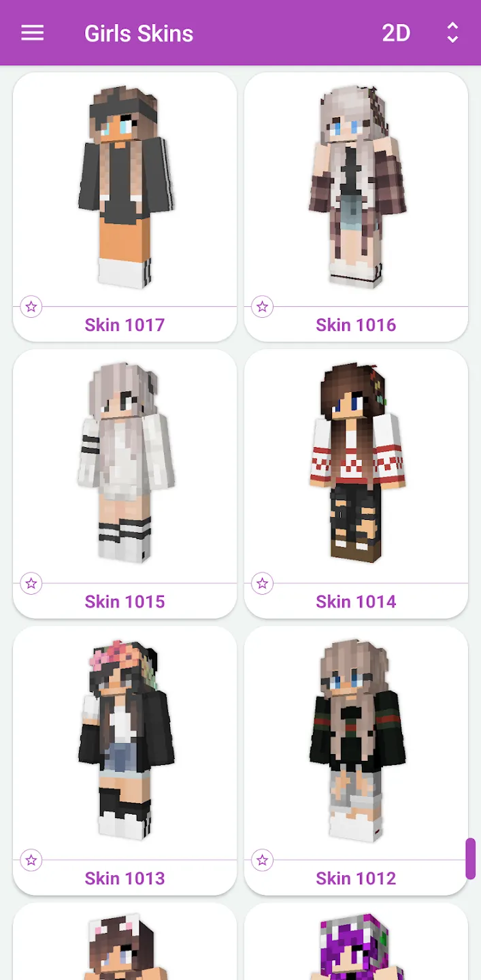Favorite Skin 1017 with star icon

(31, 307)
